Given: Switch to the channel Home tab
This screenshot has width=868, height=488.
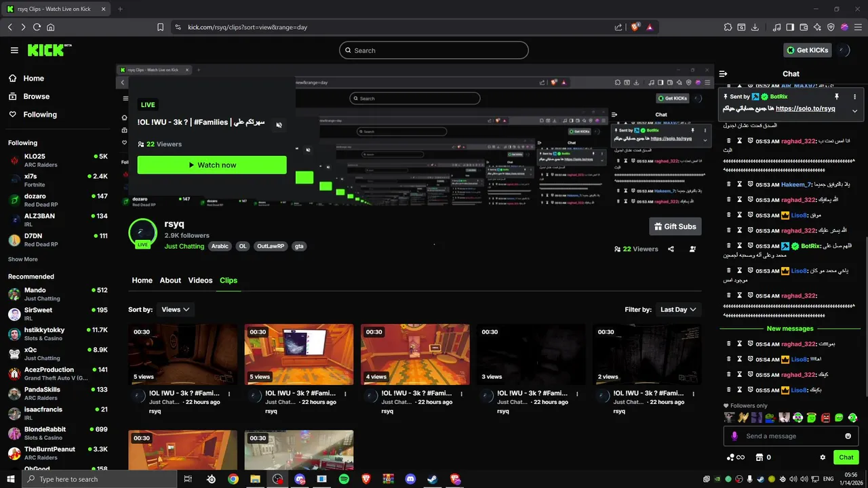Looking at the screenshot, I should click(x=142, y=280).
